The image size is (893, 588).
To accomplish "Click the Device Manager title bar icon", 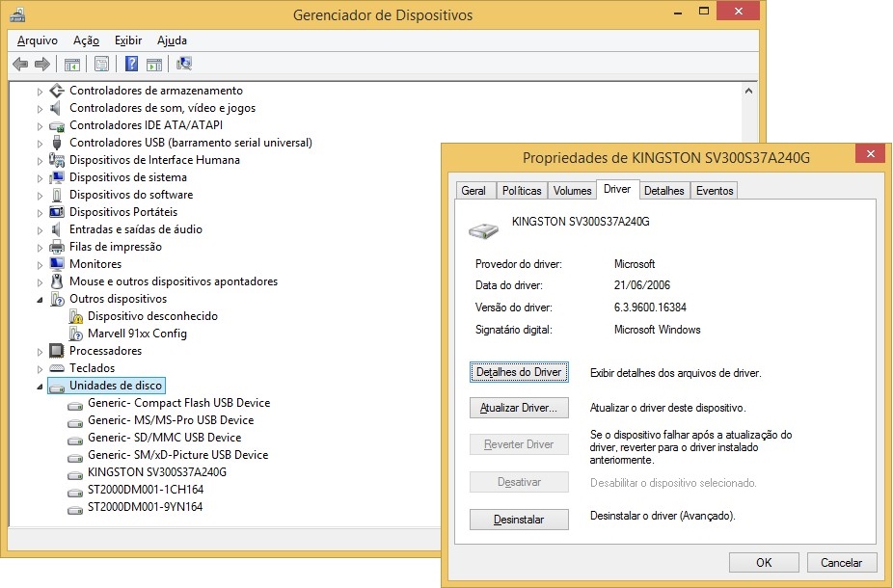I will click(17, 14).
